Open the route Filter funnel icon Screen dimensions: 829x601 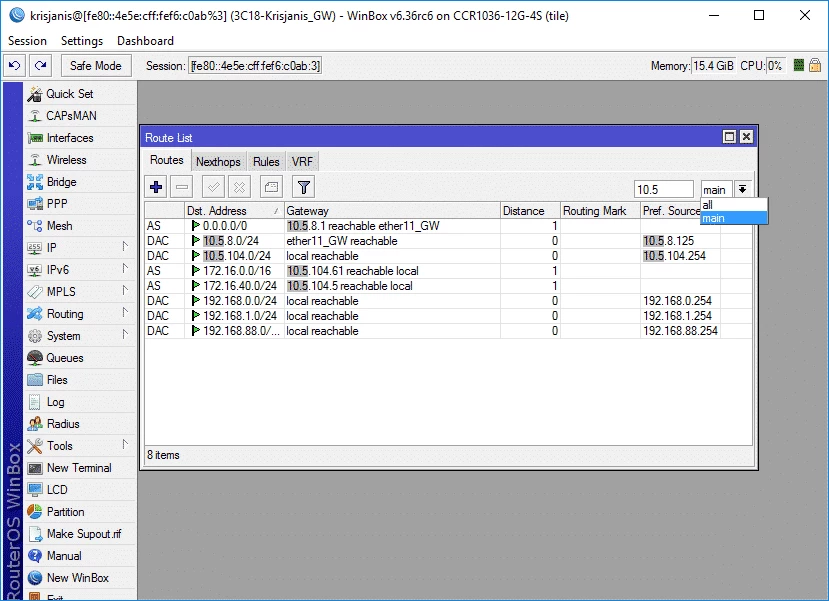pos(304,187)
